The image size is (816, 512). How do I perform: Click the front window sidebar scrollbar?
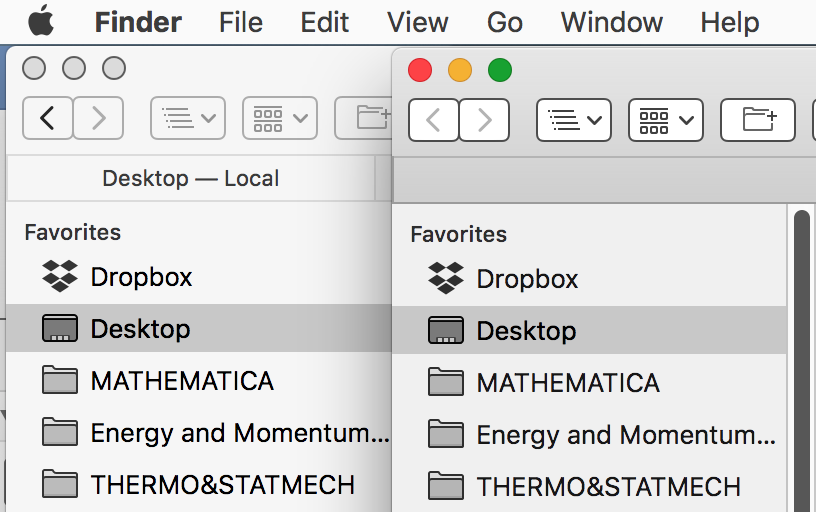802,361
